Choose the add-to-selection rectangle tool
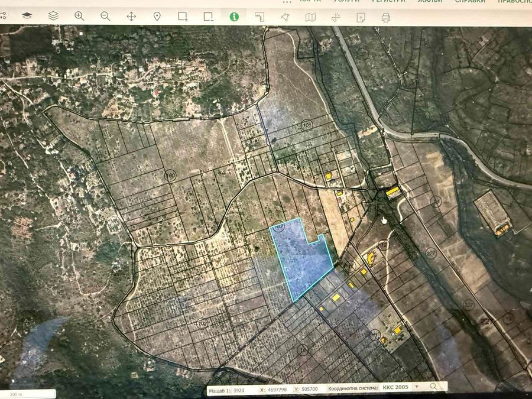Screen dimensions: 532x399 tap(183, 17)
